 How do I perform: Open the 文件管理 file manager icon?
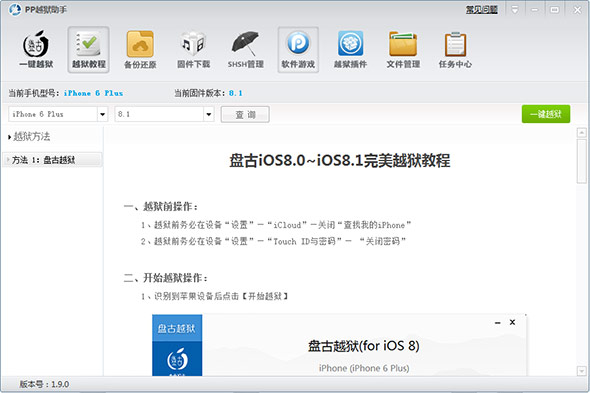tap(403, 50)
